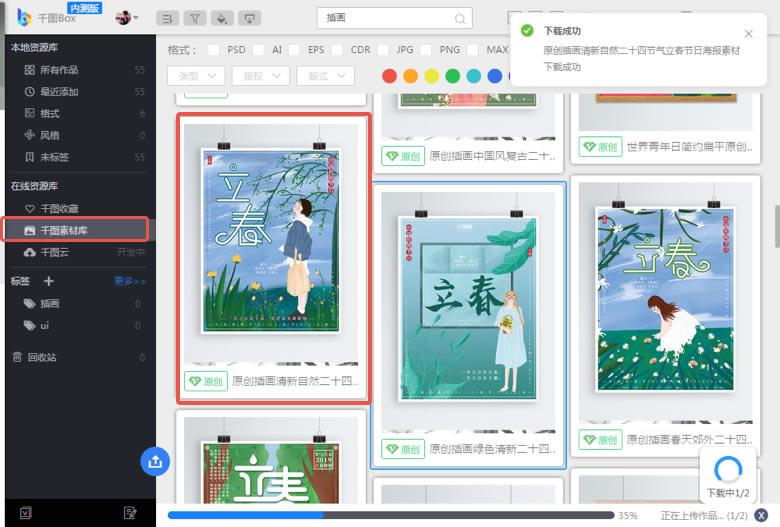Open the 版式 dropdown
This screenshot has width=780, height=527.
click(325, 76)
